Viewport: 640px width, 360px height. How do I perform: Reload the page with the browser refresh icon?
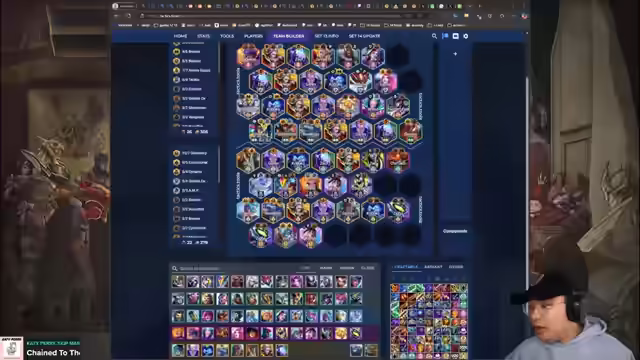tap(129, 16)
